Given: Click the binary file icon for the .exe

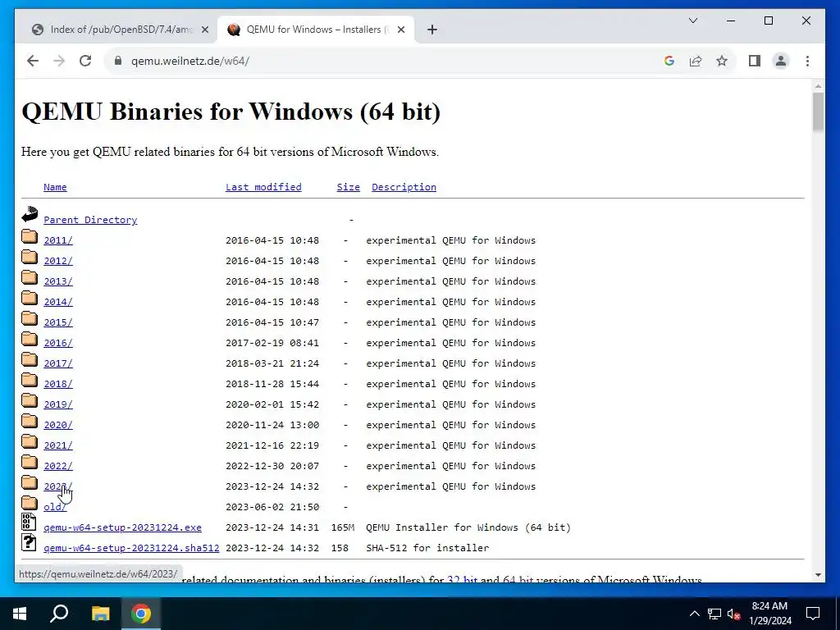Looking at the screenshot, I should click(29, 522).
